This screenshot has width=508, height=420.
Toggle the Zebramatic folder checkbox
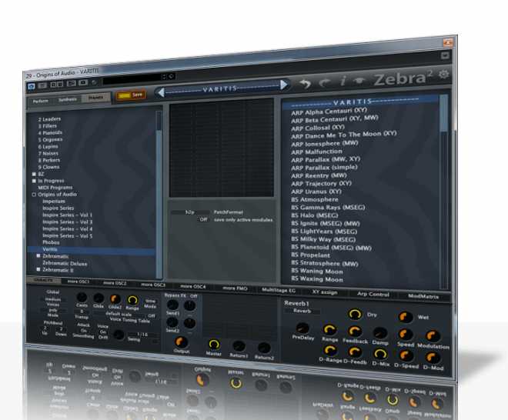coord(38,256)
